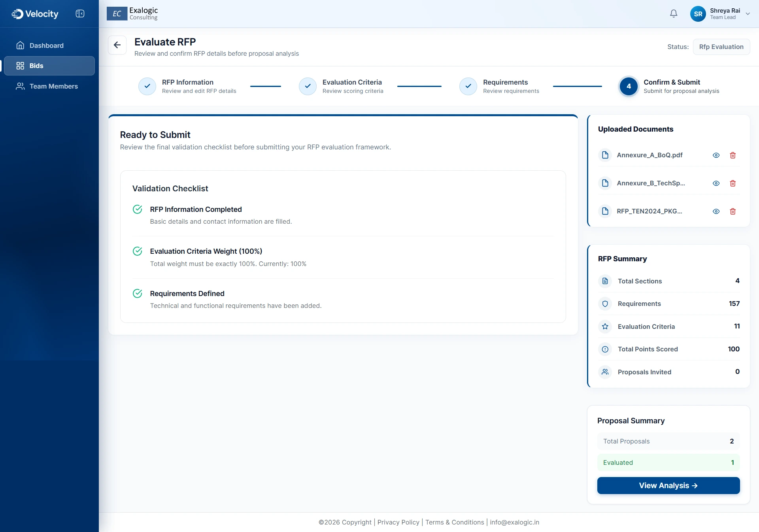Click the info@exalogic.in email link
Image resolution: width=759 pixels, height=532 pixels.
(515, 523)
